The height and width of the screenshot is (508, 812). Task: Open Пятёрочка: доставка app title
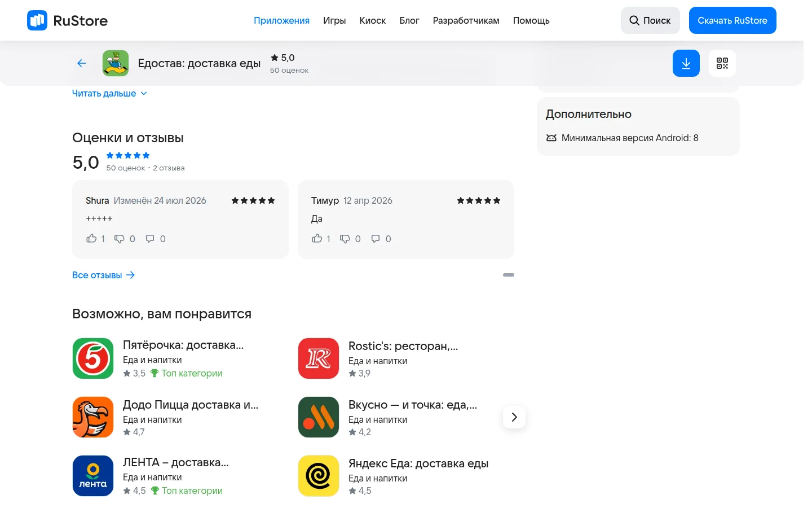tap(183, 345)
